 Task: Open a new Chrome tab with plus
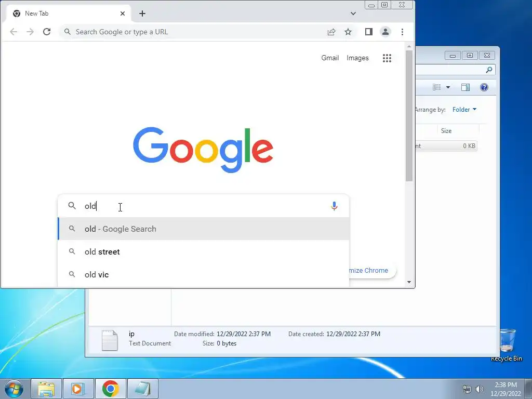pyautogui.click(x=142, y=14)
